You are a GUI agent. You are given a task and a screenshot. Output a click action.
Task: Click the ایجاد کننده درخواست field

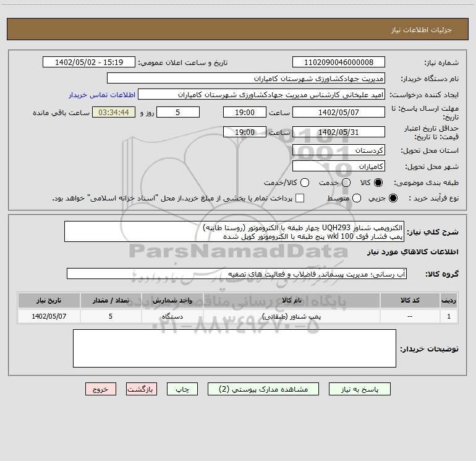coord(261,95)
